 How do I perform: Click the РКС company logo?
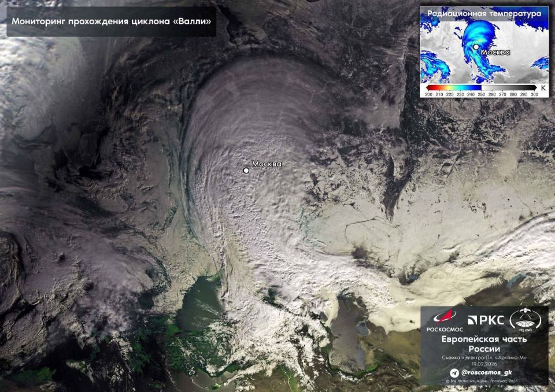[x=486, y=320]
